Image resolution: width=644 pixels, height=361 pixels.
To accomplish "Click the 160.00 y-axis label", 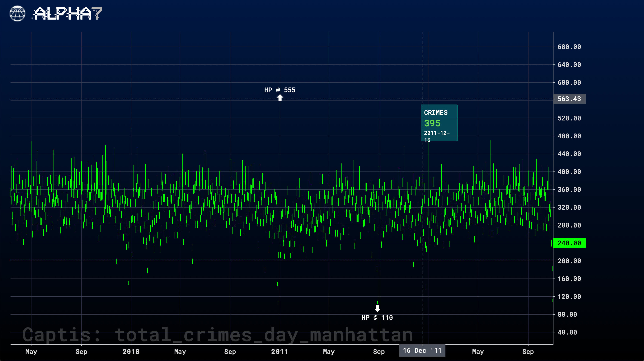I will point(569,279).
